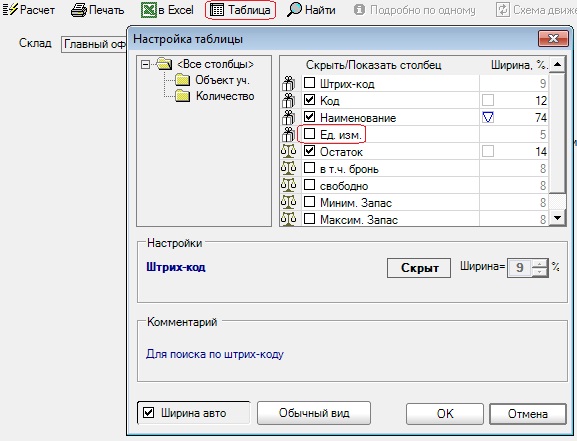This screenshot has height=441, width=577.
Task: Click the Скрыт button
Action: (x=419, y=268)
